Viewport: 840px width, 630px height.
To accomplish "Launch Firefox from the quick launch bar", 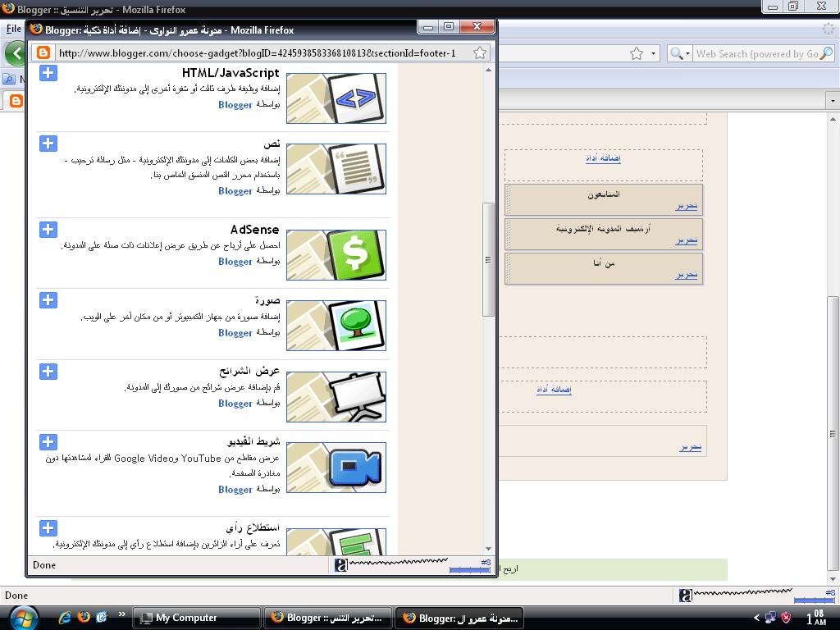I will pos(84,617).
